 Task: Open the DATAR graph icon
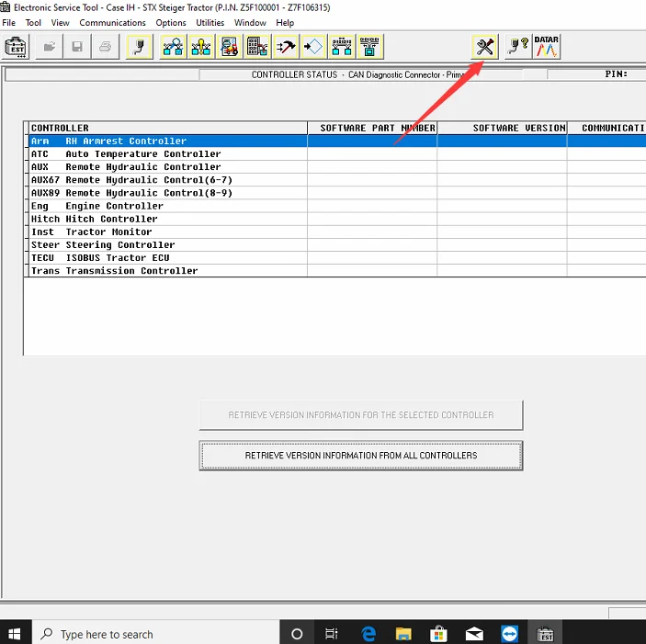pyautogui.click(x=547, y=47)
